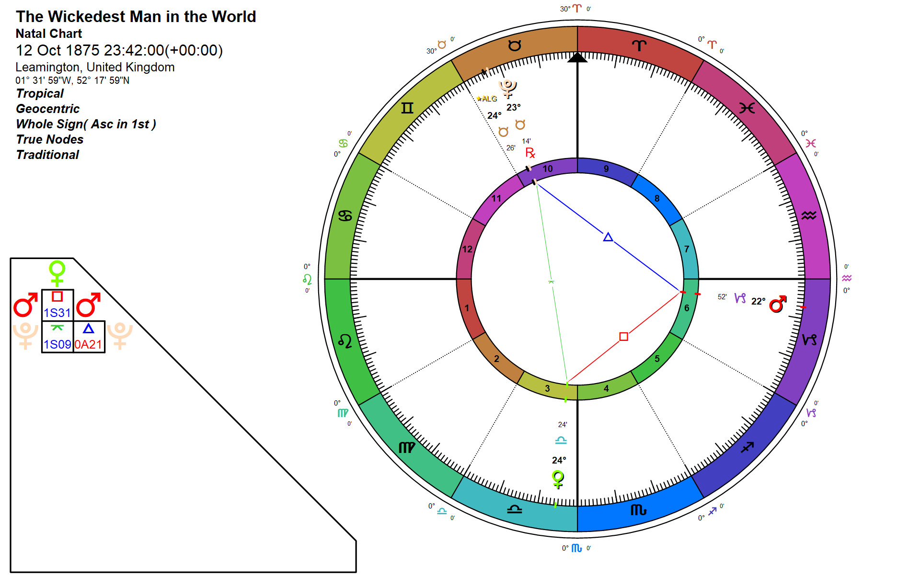
Task: Click house 8 segment on inner ring
Action: 657,198
